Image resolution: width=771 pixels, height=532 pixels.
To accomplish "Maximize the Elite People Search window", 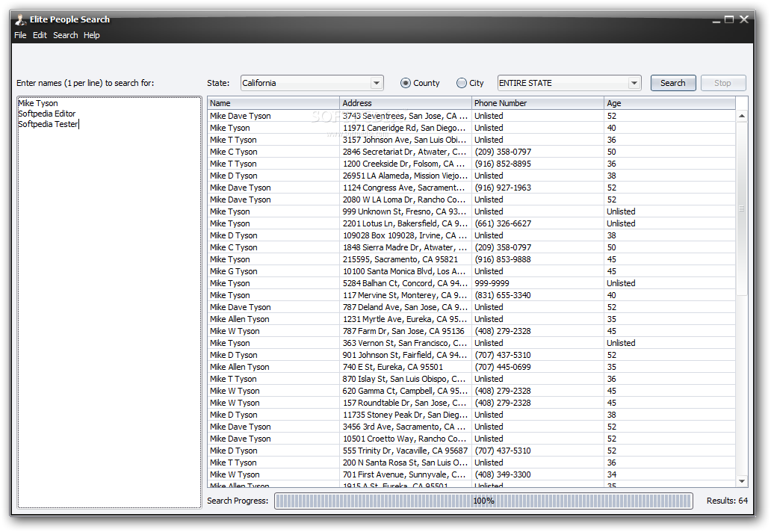I will 729,19.
